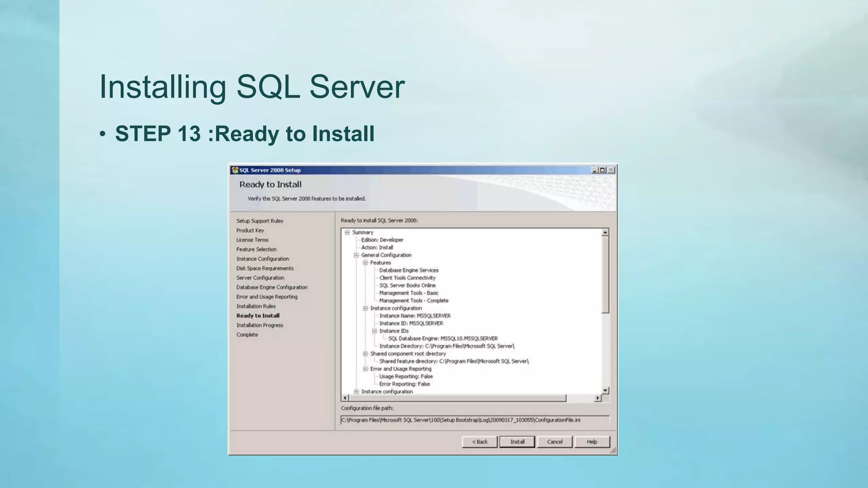
Task: Select 'SQL Database Engine: MSSQL10.MSSQLSERVER' row
Action: pyautogui.click(x=443, y=339)
